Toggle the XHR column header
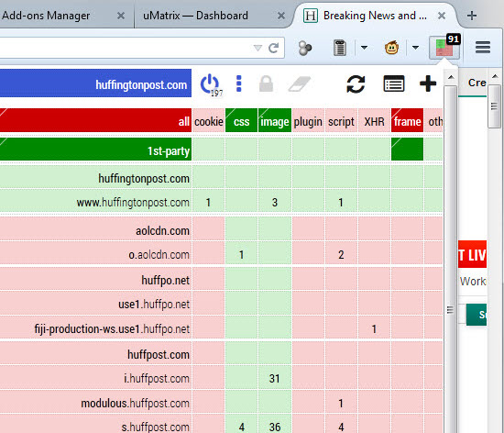Image resolution: width=504 pixels, height=433 pixels. pos(374,120)
